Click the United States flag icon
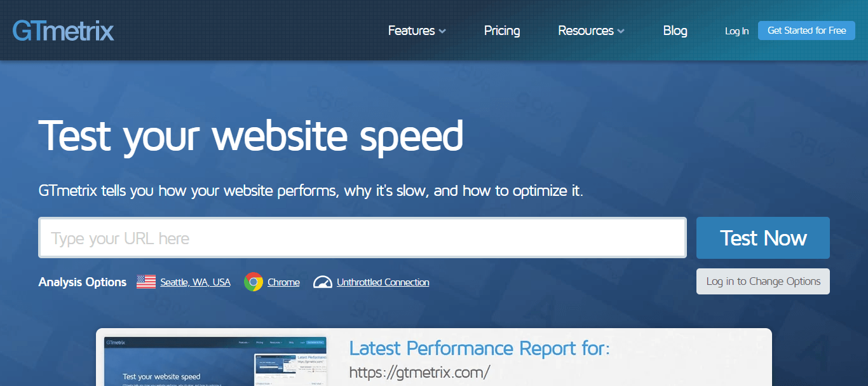 [146, 282]
